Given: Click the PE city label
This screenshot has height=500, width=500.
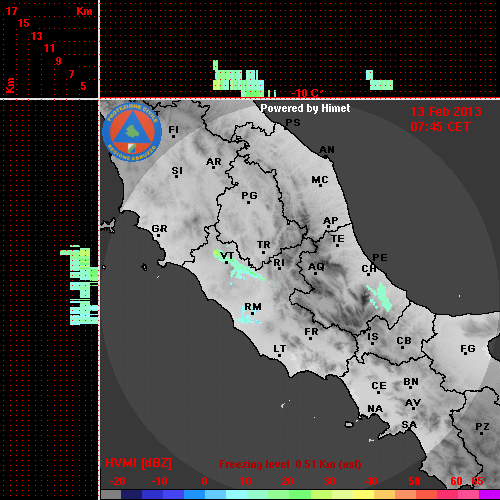Looking at the screenshot, I should coord(380,257).
